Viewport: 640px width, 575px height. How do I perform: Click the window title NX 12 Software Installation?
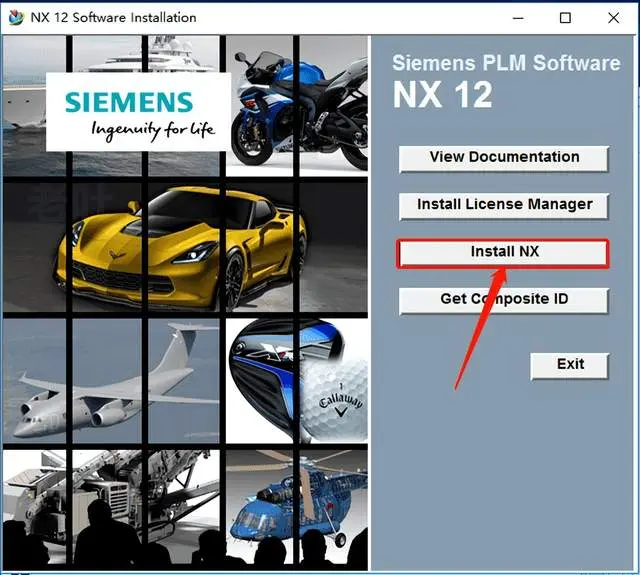tap(113, 18)
